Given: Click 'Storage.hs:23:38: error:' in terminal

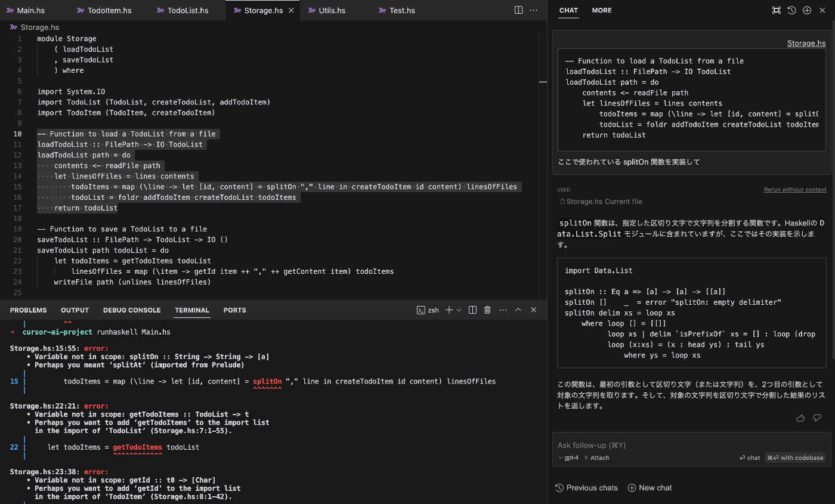Looking at the screenshot, I should pos(59,472).
